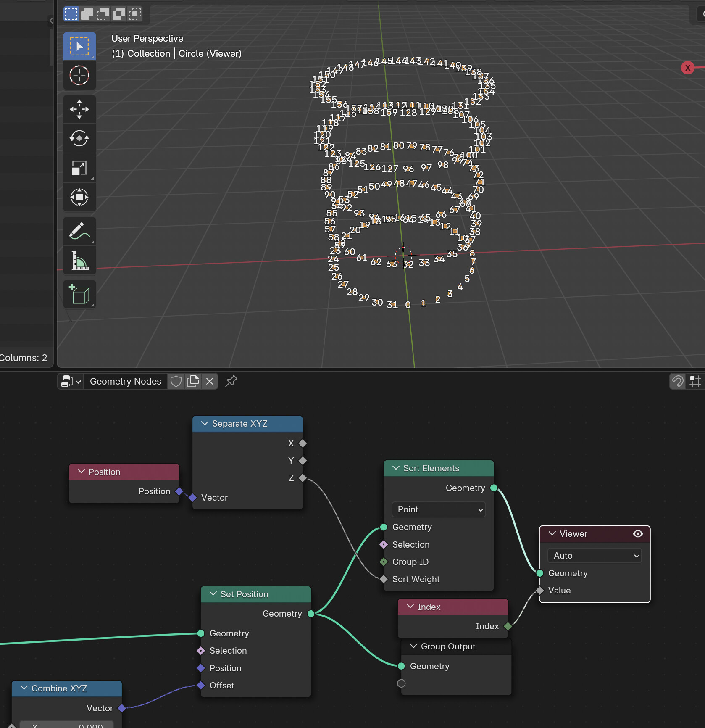Set selection mode to intersect

pos(135,14)
